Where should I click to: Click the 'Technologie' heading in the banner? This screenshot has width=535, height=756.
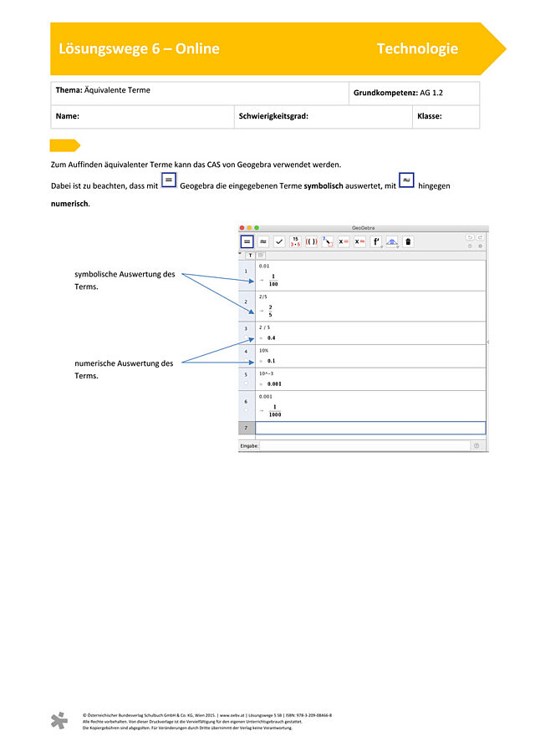[x=417, y=48]
